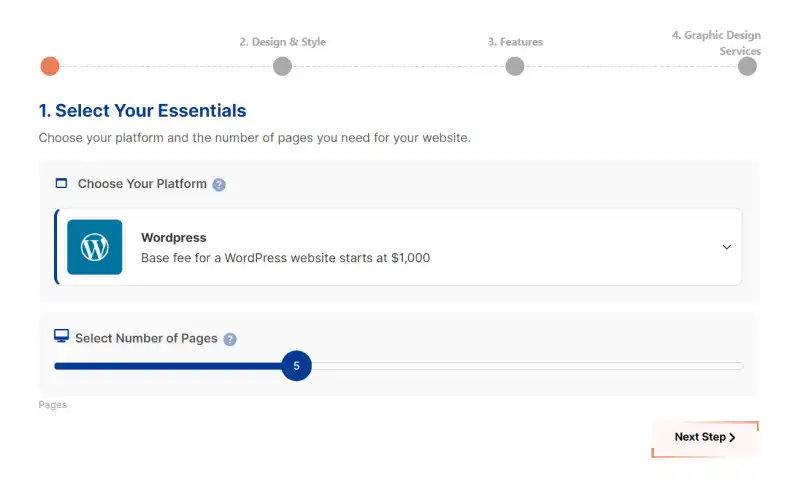Click the window icon before Choose Your Platform
This screenshot has width=798, height=482.
(61, 184)
